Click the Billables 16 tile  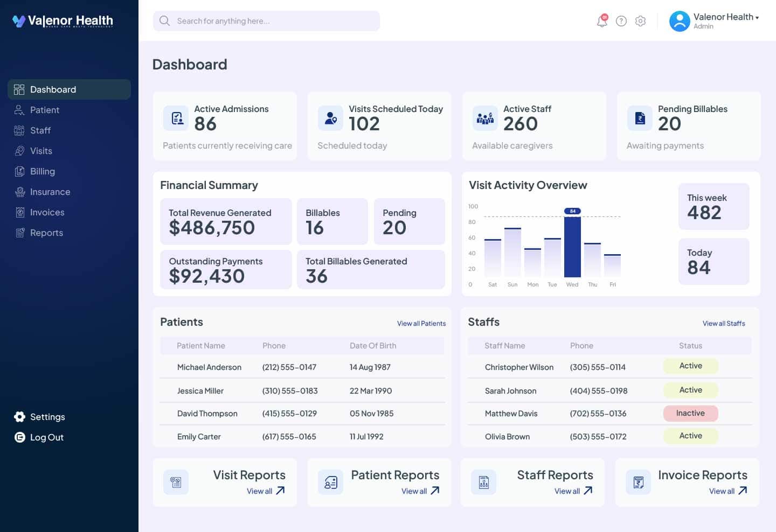(332, 221)
